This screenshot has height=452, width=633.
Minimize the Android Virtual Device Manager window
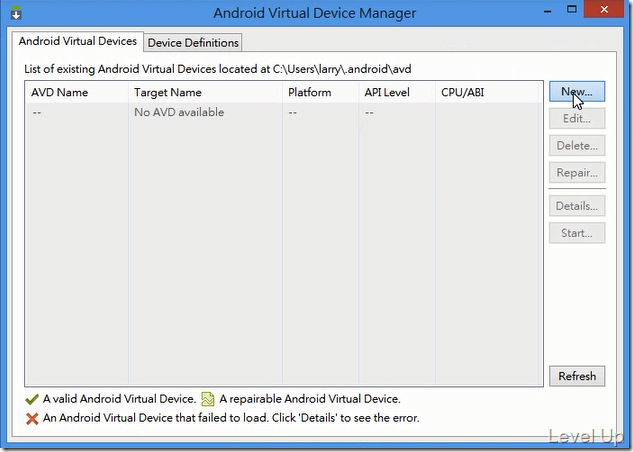[548, 10]
